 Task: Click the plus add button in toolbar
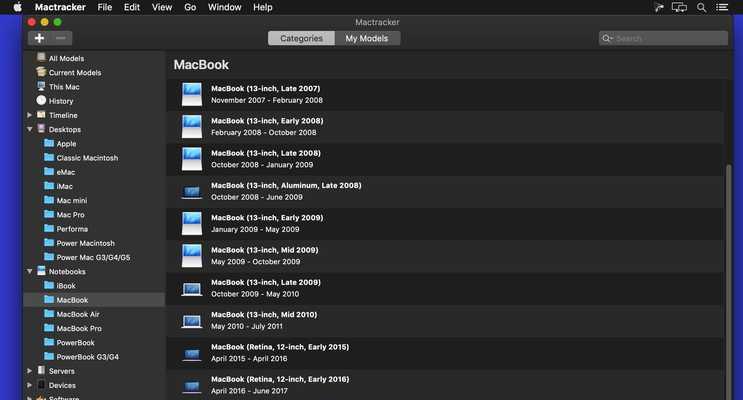(39, 38)
